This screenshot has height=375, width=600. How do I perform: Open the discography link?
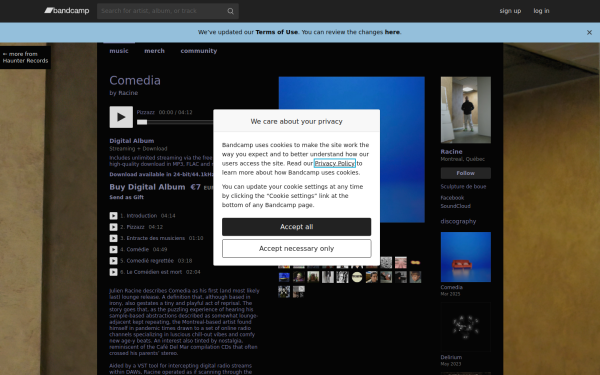458,221
